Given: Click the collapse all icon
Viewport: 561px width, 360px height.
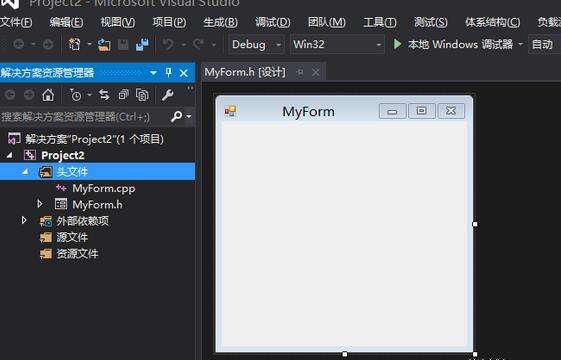Looking at the screenshot, I should tap(123, 95).
